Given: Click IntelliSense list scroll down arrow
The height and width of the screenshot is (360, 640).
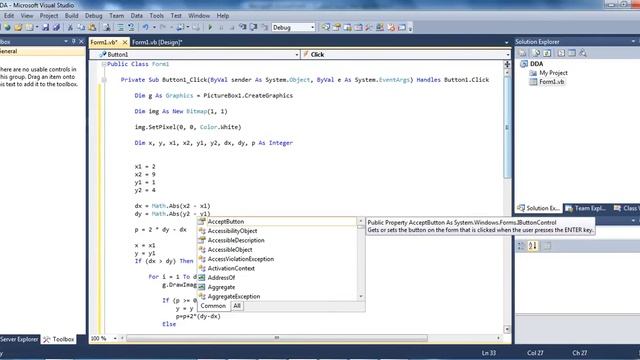Looking at the screenshot, I should coord(360,296).
